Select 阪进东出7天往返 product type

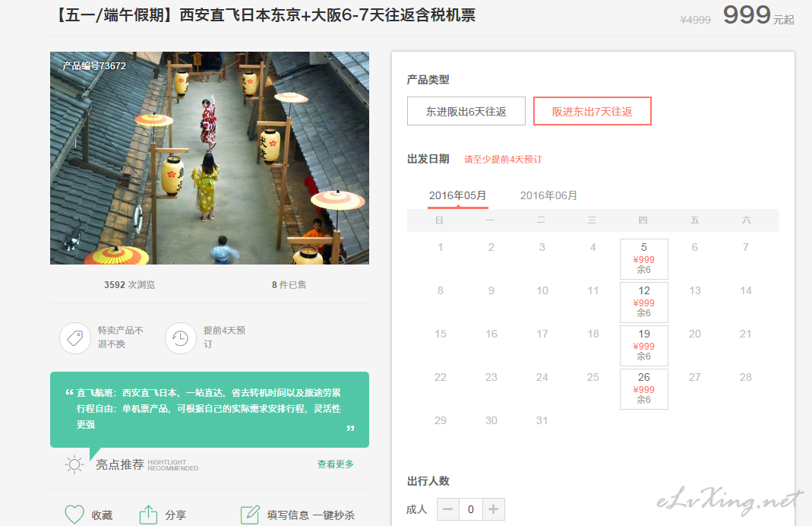coord(592,111)
